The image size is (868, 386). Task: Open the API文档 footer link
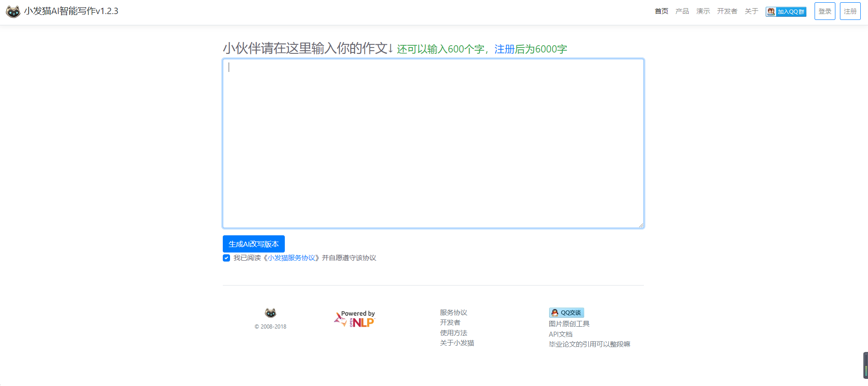[x=561, y=334]
